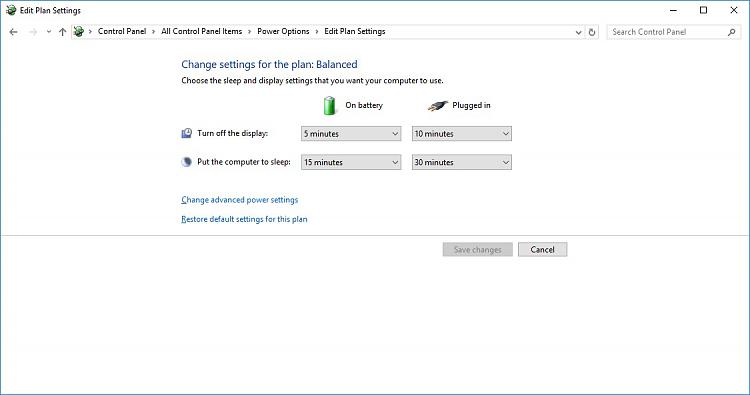Select Edit Plan Settings breadcrumb
The width and height of the screenshot is (750, 395).
pyautogui.click(x=354, y=31)
